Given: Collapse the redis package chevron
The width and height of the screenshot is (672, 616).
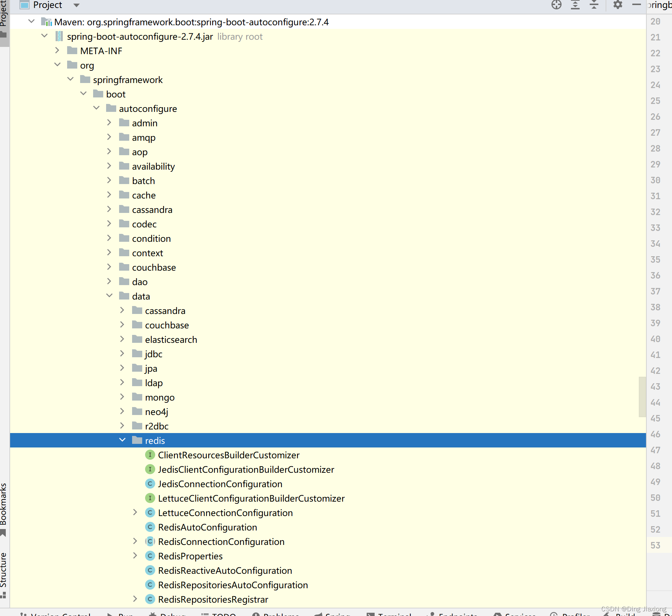Looking at the screenshot, I should 122,440.
